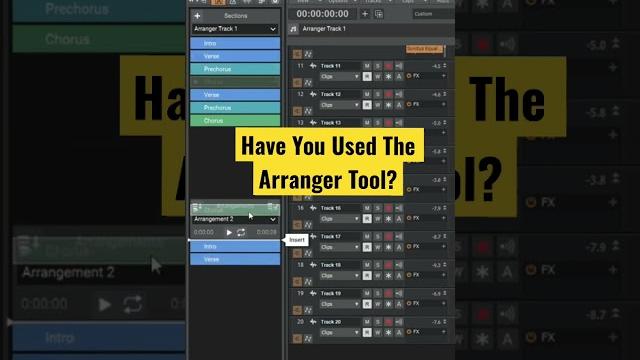Toggle automation read on Track 19
Image resolution: width=640 pixels, height=360 pixels.
point(367,304)
